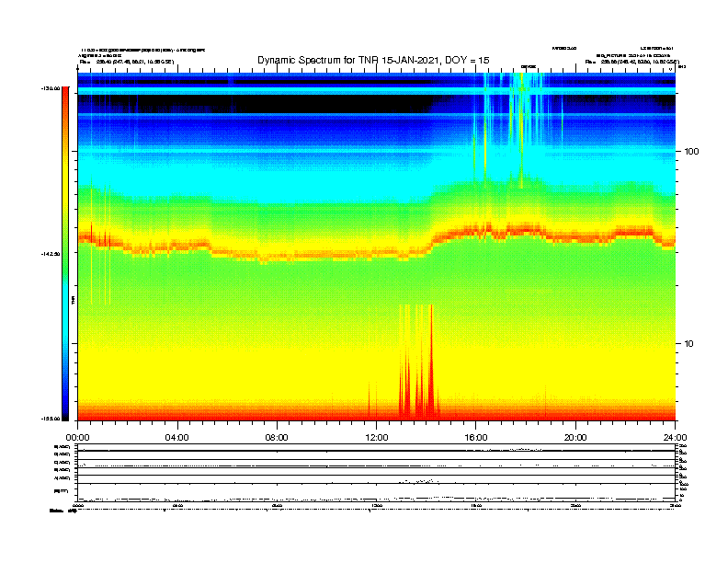
Task: Click the '20:00' time axis label
Action: (575, 438)
